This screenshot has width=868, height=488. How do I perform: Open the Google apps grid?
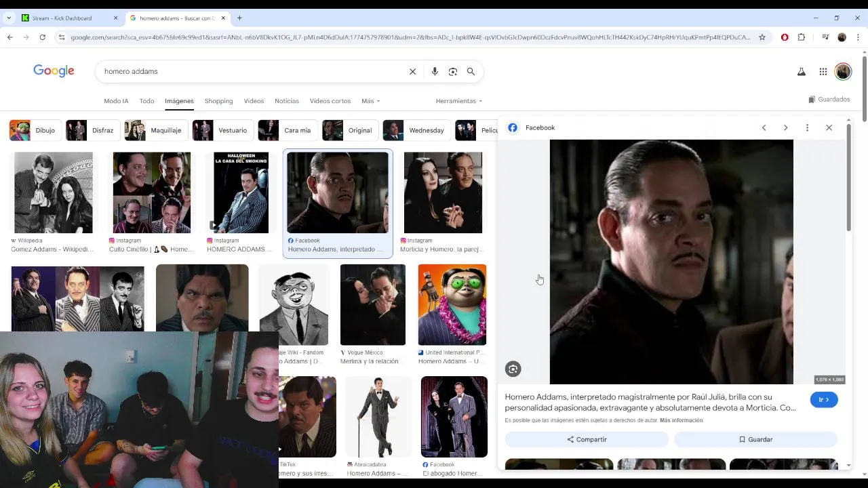823,71
